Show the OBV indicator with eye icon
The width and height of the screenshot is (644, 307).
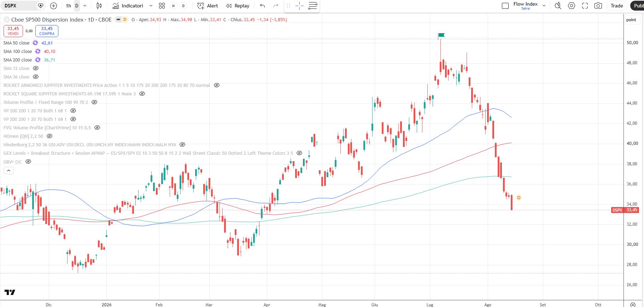[28, 161]
